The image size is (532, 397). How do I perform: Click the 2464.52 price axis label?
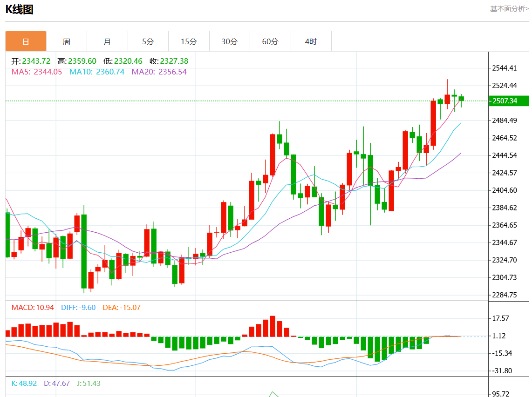point(505,138)
